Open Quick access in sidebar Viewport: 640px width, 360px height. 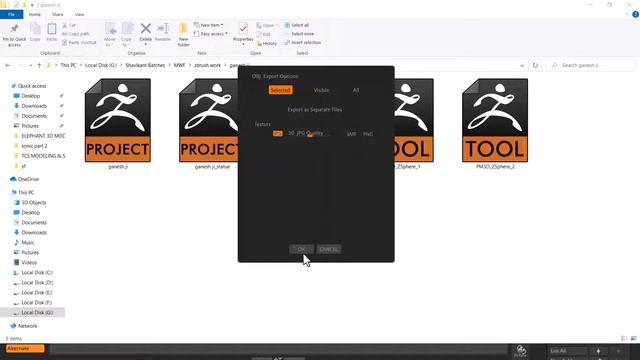32,86
